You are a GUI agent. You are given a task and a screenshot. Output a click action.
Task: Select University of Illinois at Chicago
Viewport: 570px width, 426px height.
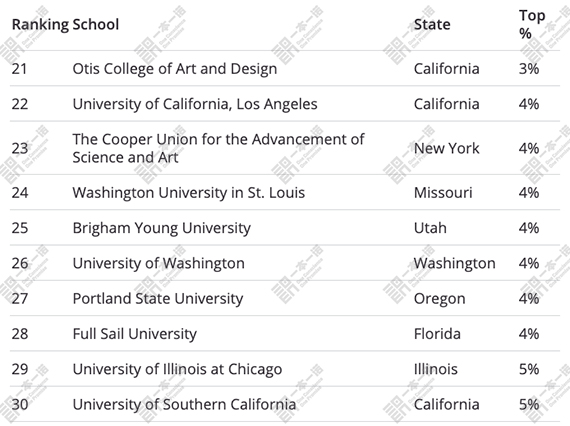click(x=177, y=369)
